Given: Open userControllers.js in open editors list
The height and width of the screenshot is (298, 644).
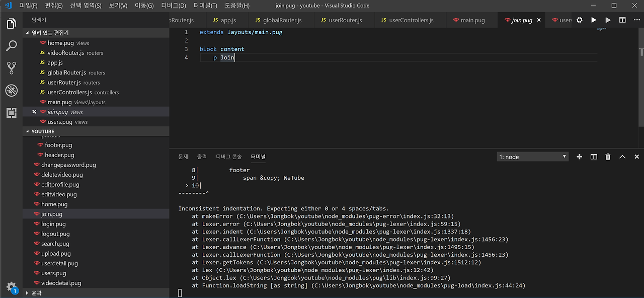Looking at the screenshot, I should [96, 92].
